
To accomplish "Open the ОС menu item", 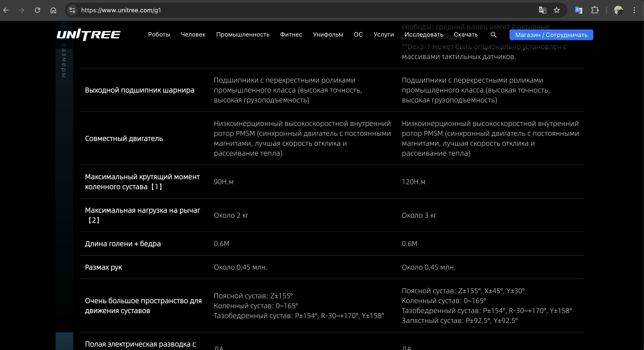I will coord(358,35).
